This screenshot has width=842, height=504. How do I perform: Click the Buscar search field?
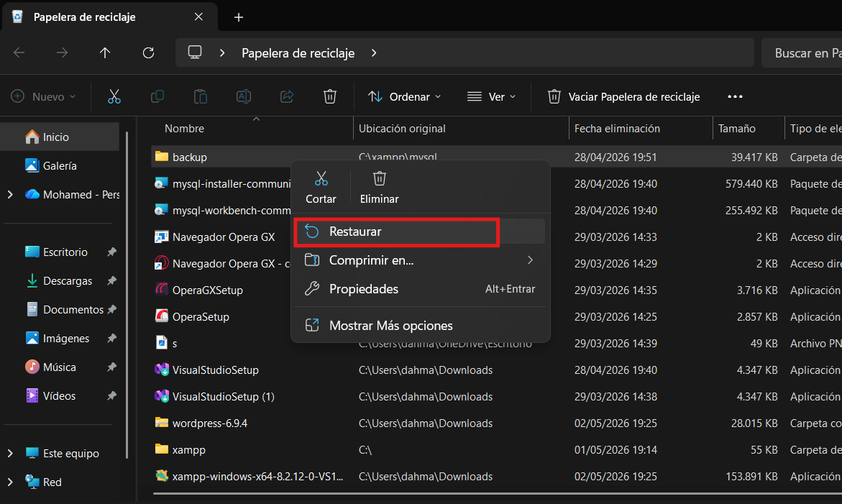(802, 52)
